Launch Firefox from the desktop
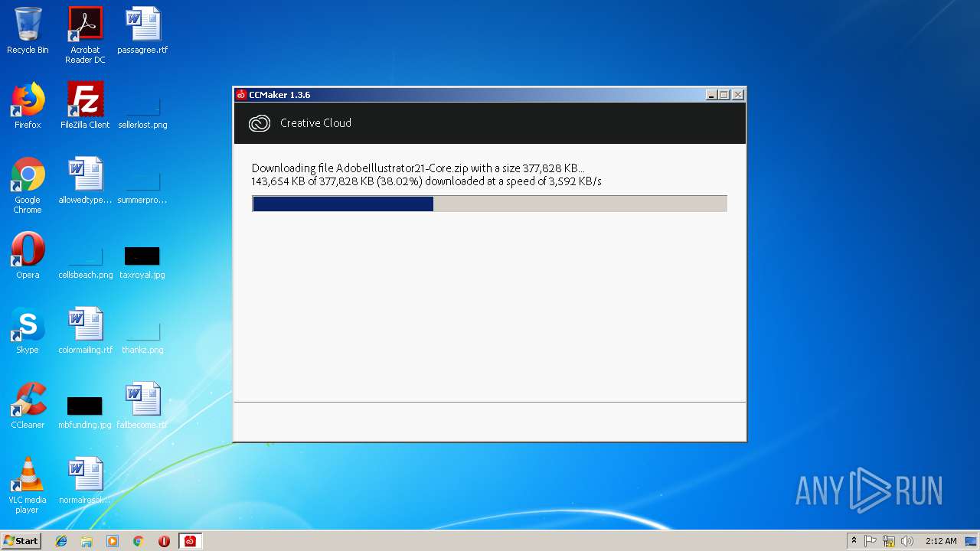 (28, 106)
